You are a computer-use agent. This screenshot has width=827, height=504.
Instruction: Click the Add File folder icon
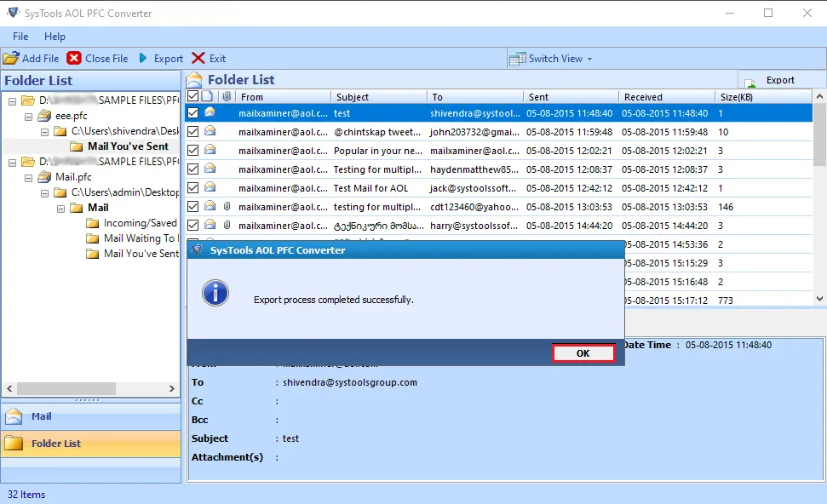pos(11,58)
